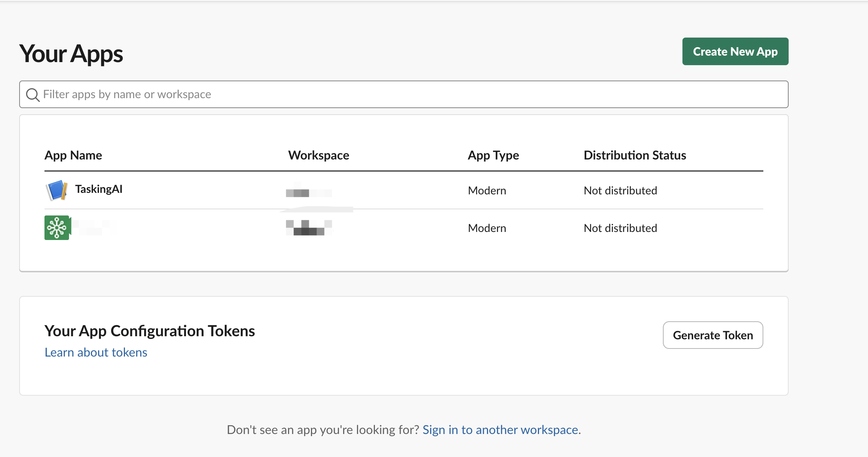Click the blurred workspace for snowflake app
This screenshot has height=457, width=868.
pyautogui.click(x=311, y=228)
